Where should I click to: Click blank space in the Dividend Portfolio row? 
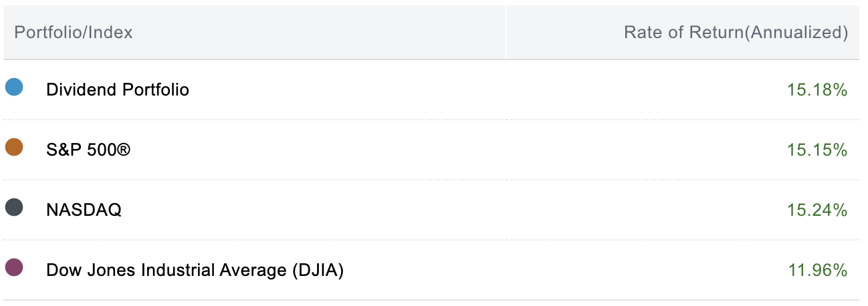coord(468,90)
